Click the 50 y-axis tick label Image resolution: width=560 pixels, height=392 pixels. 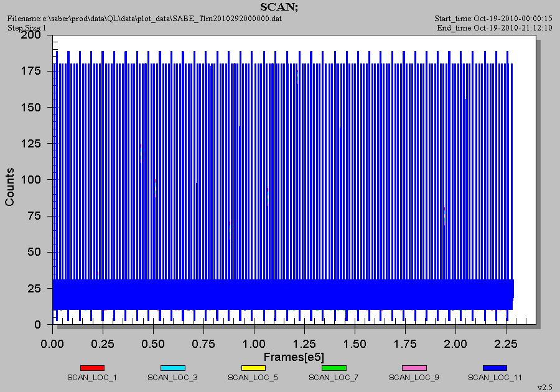tap(34, 252)
